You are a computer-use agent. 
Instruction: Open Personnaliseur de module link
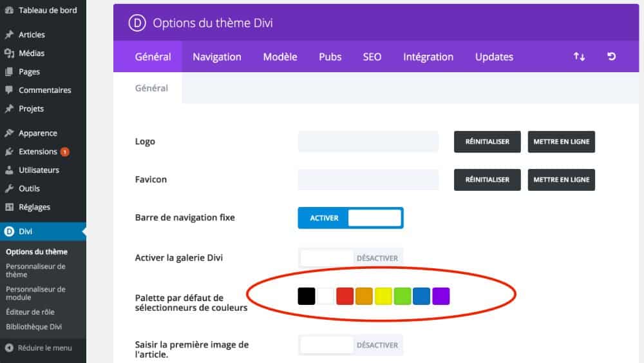pyautogui.click(x=35, y=293)
